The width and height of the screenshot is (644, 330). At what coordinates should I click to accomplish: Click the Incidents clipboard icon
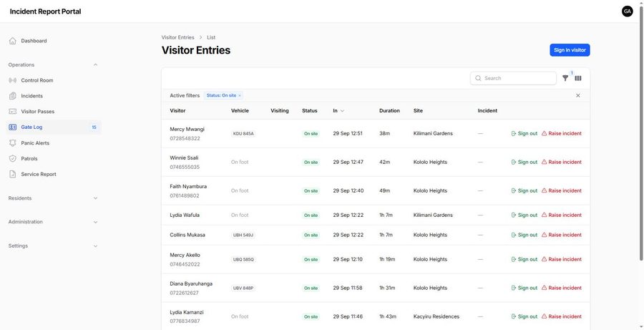pyautogui.click(x=13, y=96)
